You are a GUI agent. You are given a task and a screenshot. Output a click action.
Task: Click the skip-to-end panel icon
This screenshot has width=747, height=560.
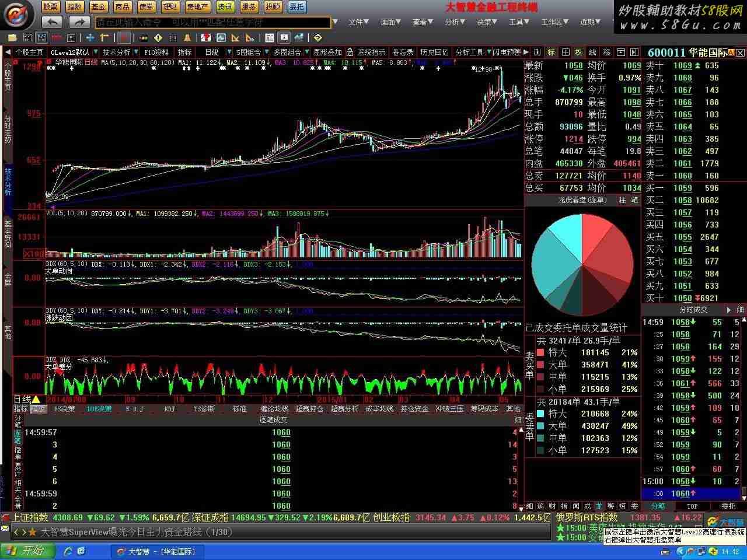click(634, 52)
